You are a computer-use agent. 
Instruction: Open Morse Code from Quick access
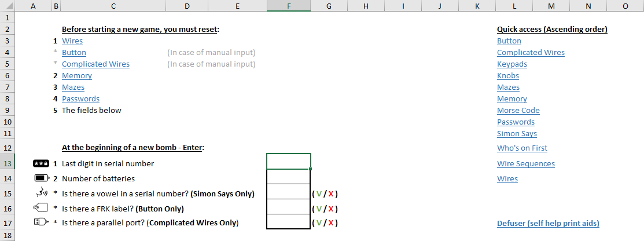point(518,111)
